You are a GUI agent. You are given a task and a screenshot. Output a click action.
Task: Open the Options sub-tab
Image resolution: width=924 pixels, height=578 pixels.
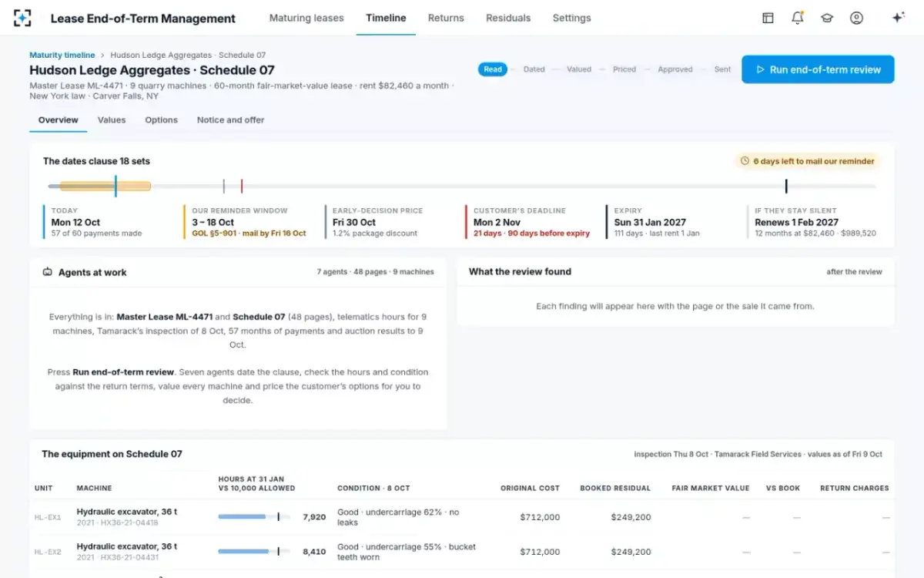pyautogui.click(x=161, y=120)
